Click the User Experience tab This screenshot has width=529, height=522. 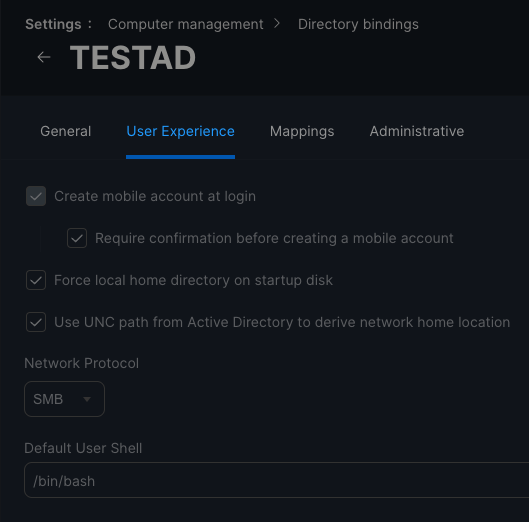pos(180,131)
